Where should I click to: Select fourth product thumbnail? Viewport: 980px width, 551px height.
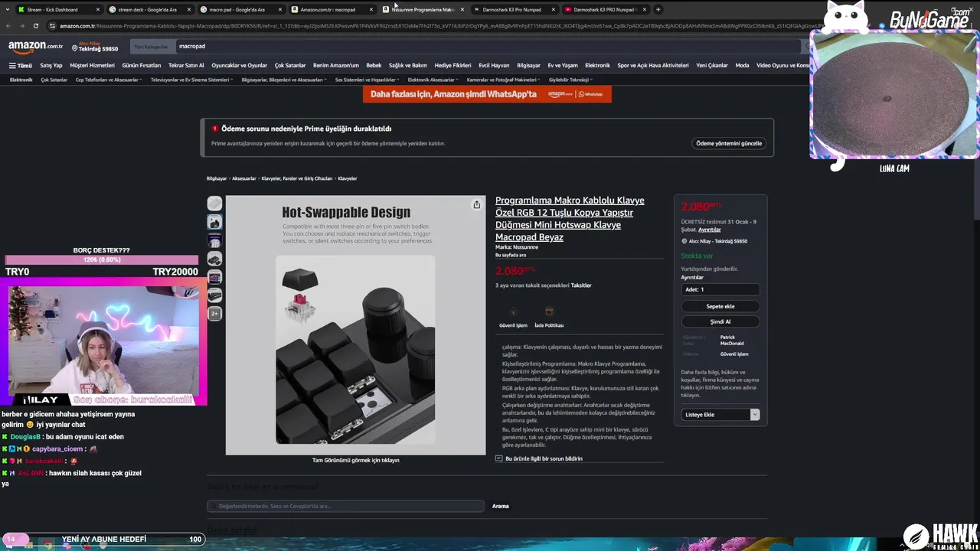point(214,259)
